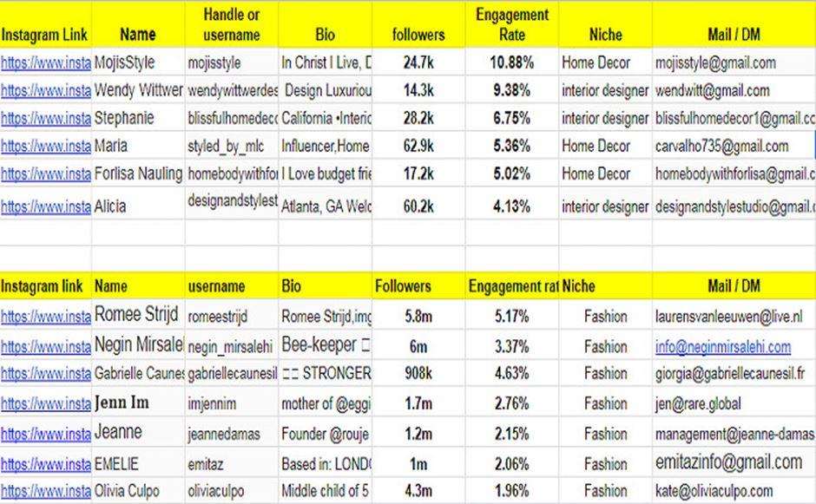Select the 62.9k followers cell
816x504 pixels.
tap(418, 146)
